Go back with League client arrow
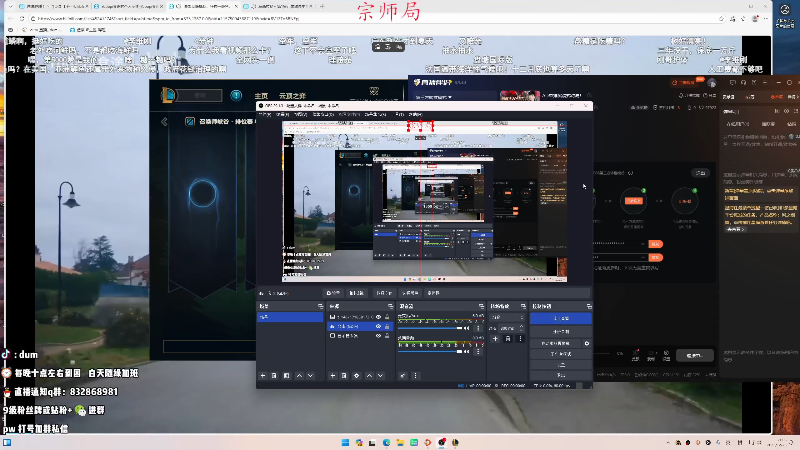This screenshot has height=450, width=800. coord(164,121)
